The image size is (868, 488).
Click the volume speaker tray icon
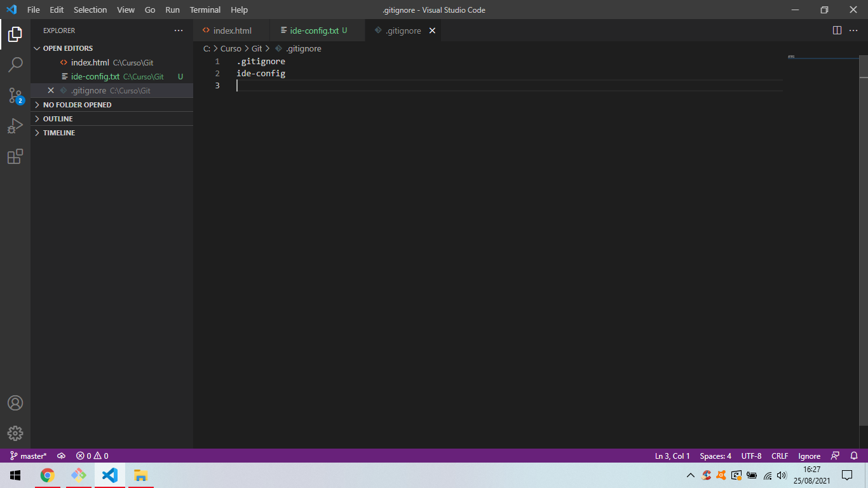click(782, 475)
